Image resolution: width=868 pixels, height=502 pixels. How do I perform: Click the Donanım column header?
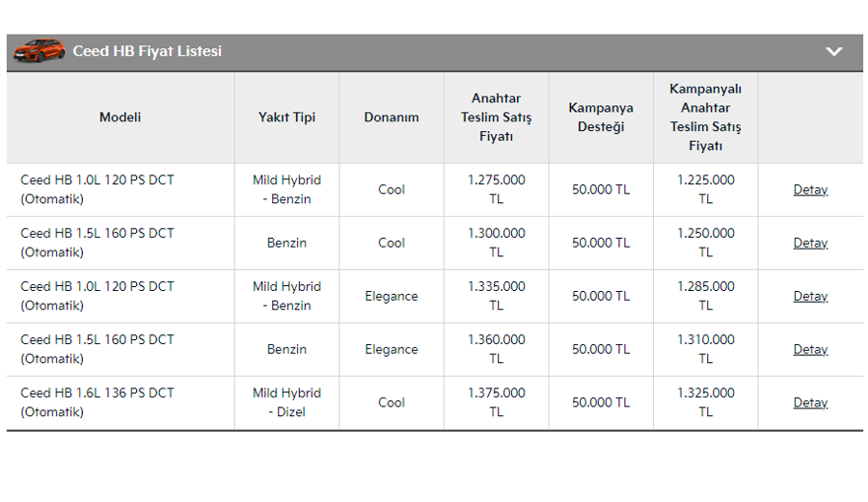pyautogui.click(x=392, y=117)
